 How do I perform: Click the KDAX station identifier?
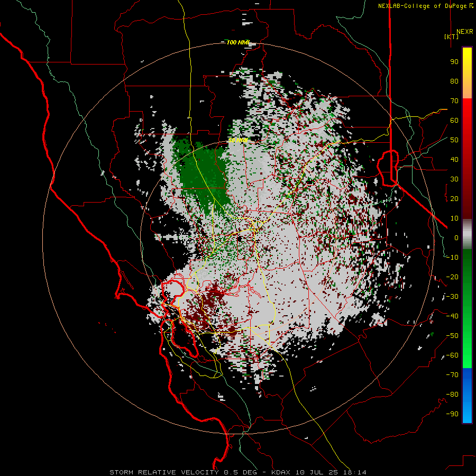click(x=281, y=472)
